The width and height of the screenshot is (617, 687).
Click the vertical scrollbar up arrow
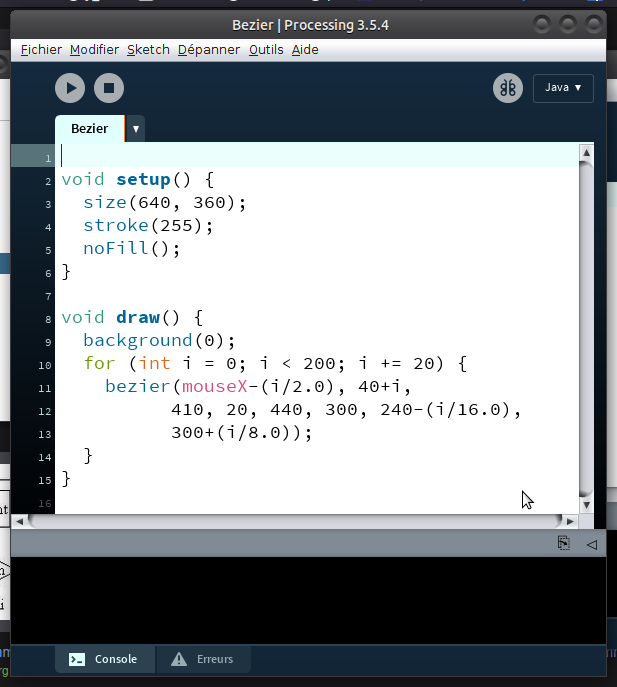[586, 153]
